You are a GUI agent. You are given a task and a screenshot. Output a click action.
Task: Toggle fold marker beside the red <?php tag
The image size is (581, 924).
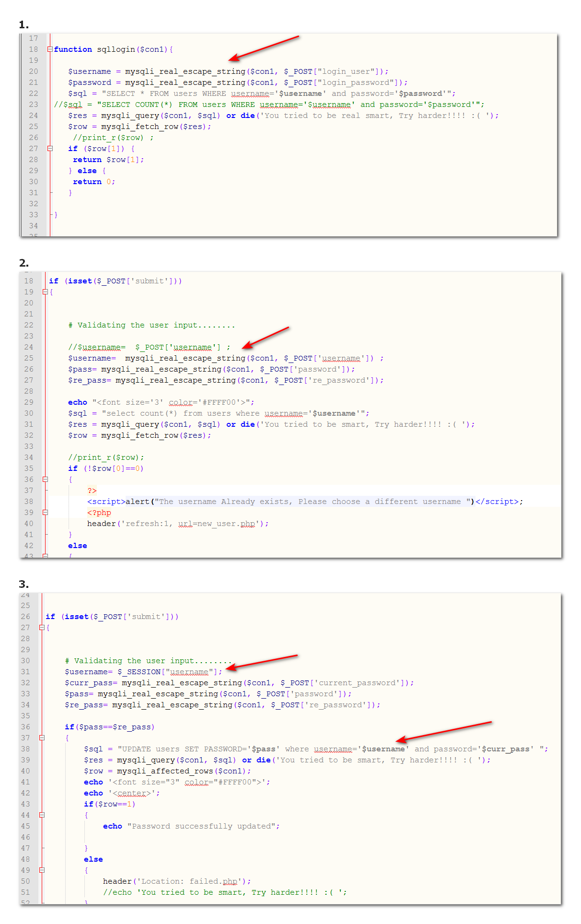coord(45,513)
